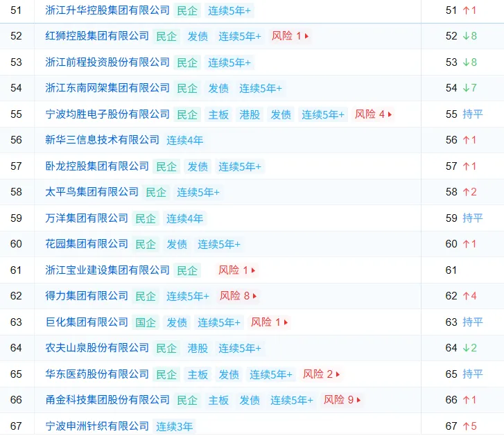Viewport: 504px width, 436px height.
Task: Click 连续3年 tag on 宁波申洲针织 row
Action: [174, 426]
